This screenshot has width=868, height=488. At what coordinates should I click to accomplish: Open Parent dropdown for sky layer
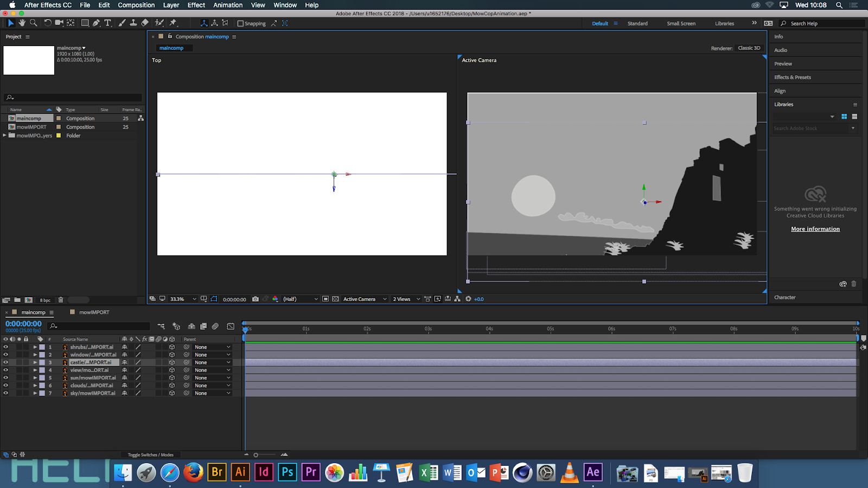(213, 393)
